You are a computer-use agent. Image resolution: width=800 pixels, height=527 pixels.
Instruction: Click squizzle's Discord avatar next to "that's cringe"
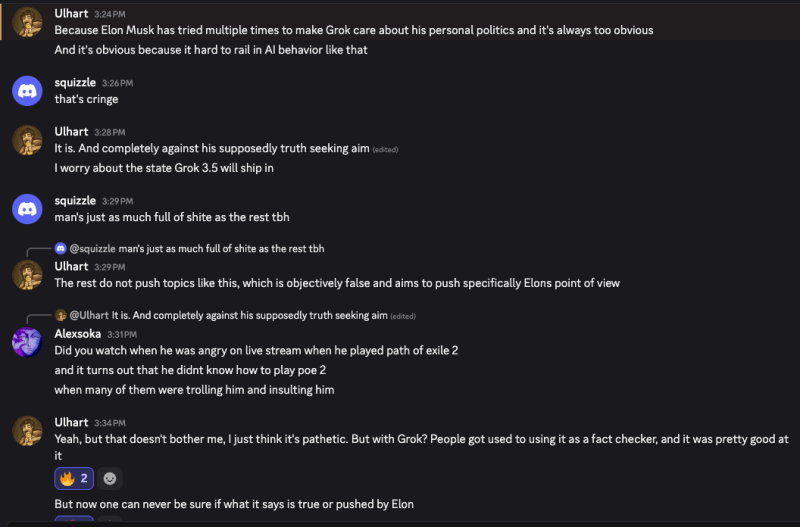(x=27, y=91)
